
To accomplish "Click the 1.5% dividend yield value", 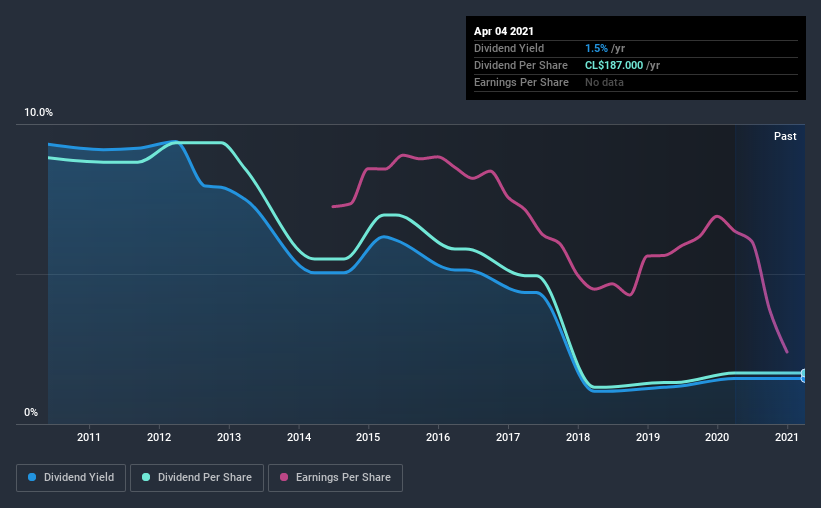I will [x=596, y=48].
